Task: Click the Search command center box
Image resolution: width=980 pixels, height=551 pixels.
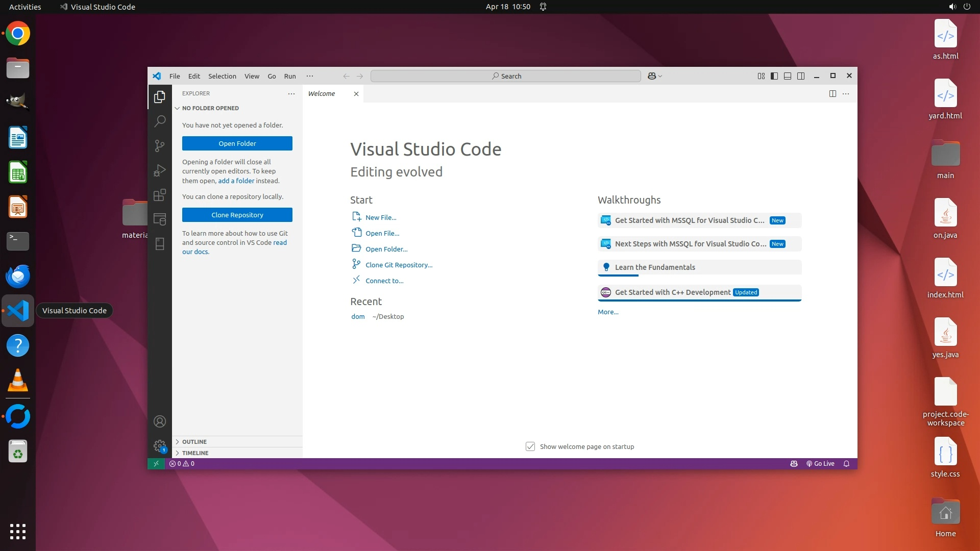Action: [x=505, y=76]
